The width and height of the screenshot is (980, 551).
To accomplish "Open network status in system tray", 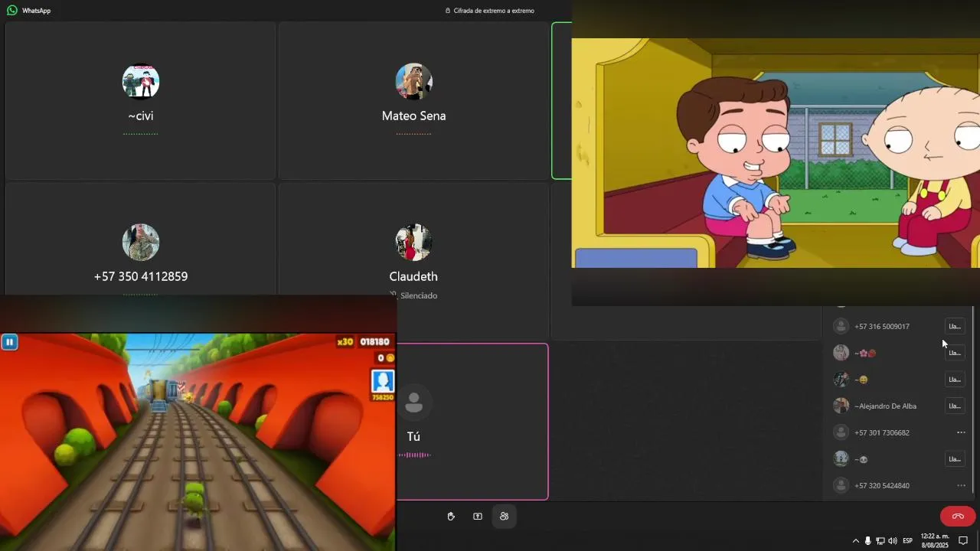I will 880,540.
